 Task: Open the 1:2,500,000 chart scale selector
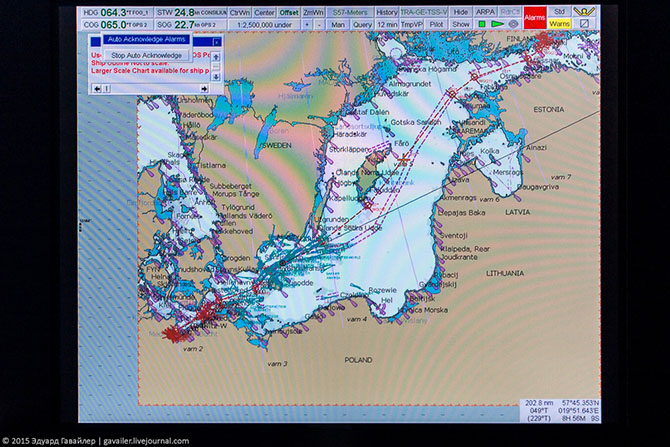point(264,25)
